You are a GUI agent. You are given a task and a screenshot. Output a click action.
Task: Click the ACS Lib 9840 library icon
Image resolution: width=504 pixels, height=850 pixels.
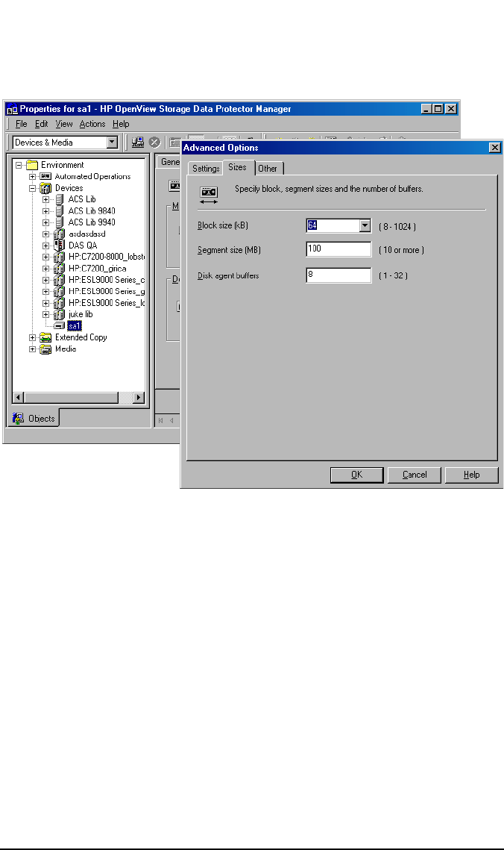click(x=60, y=211)
